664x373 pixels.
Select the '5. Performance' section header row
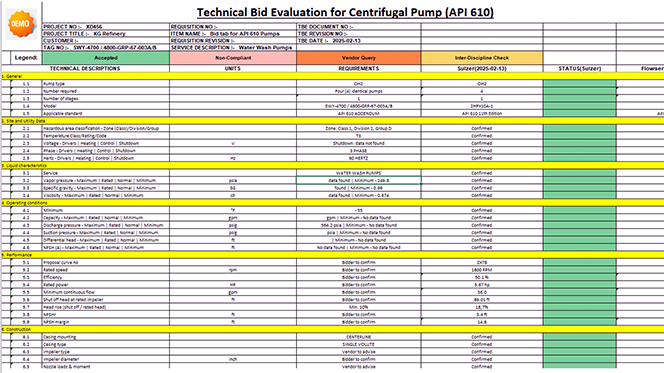[332, 255]
